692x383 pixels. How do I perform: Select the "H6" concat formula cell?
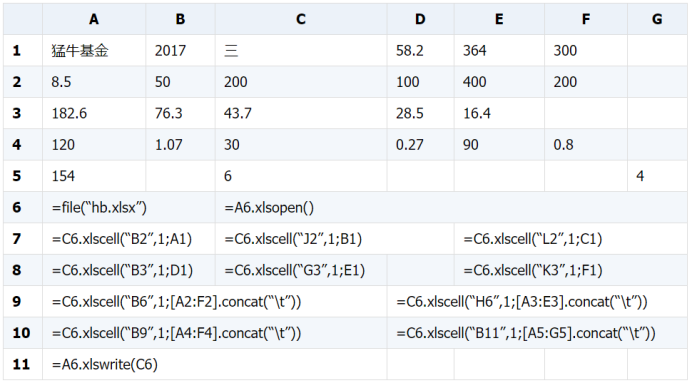(x=537, y=301)
